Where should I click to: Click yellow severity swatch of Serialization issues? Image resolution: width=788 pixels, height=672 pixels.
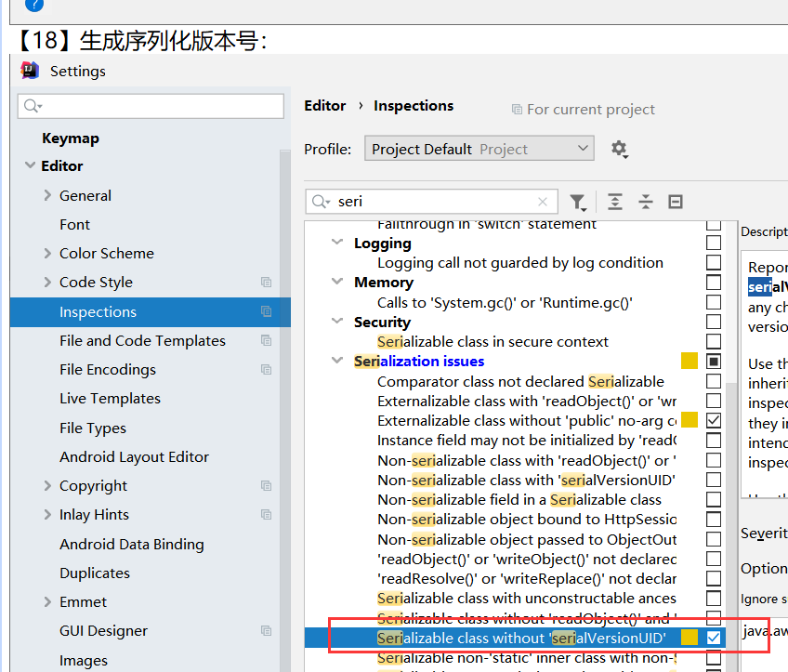pyautogui.click(x=689, y=361)
